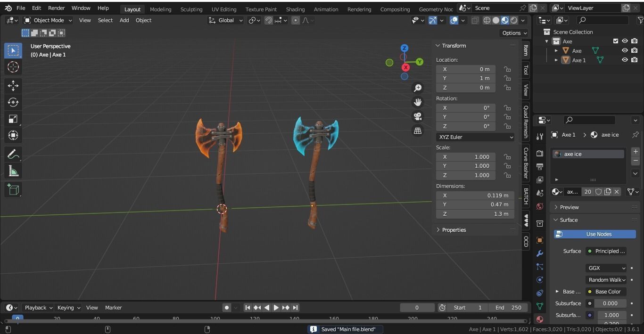This screenshot has width=644, height=334.
Task: Open XYZ Euler rotation mode dropdown
Action: tap(475, 137)
